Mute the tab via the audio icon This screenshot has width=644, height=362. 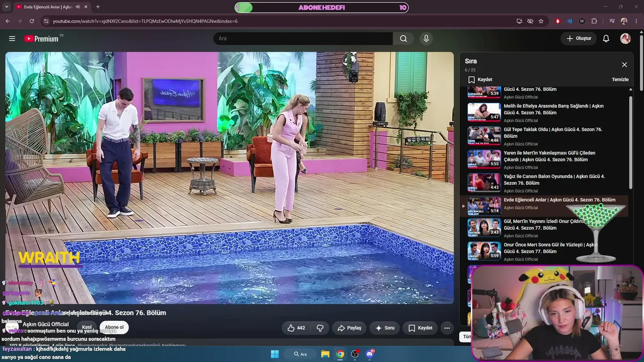(77, 7)
